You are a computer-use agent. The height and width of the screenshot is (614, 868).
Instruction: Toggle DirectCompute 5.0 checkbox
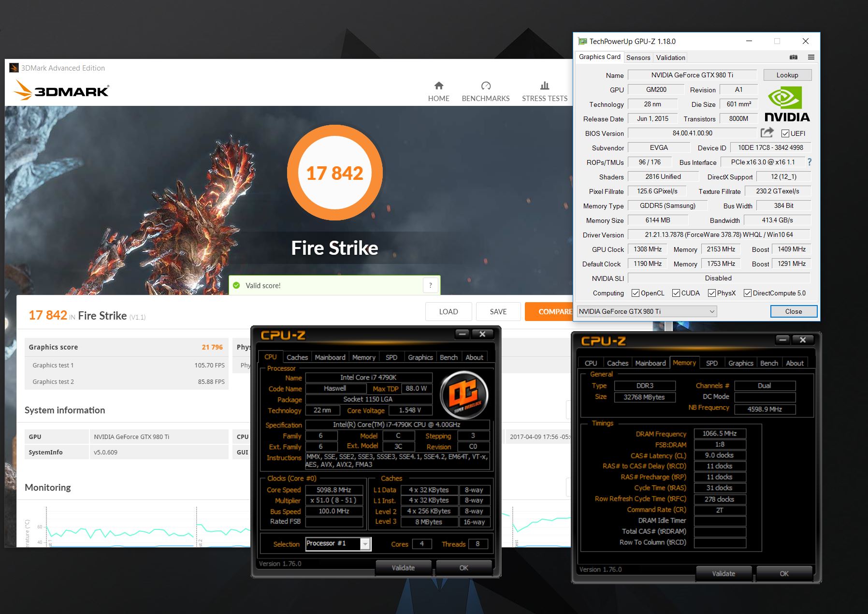[747, 293]
